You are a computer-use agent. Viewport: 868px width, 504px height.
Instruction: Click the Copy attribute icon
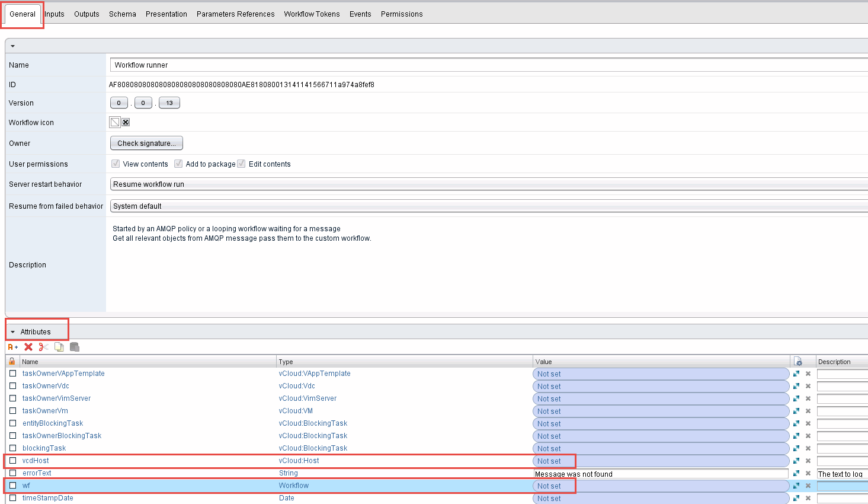pos(59,347)
